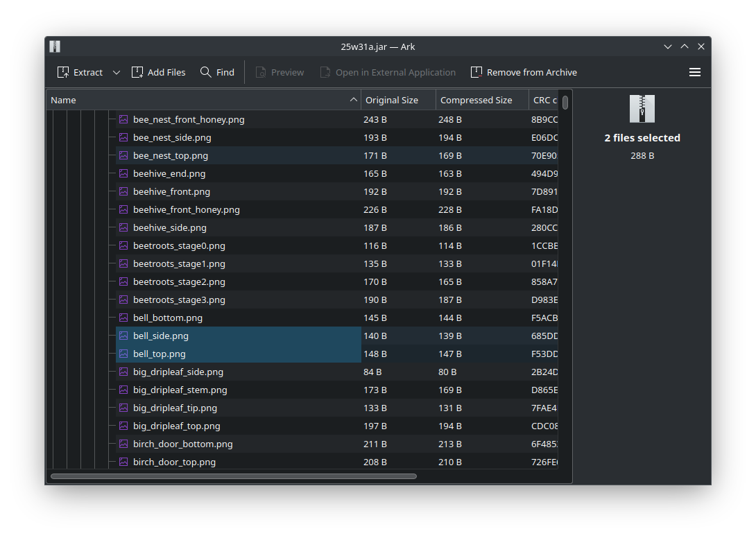Click Remove from Archive button

(524, 72)
